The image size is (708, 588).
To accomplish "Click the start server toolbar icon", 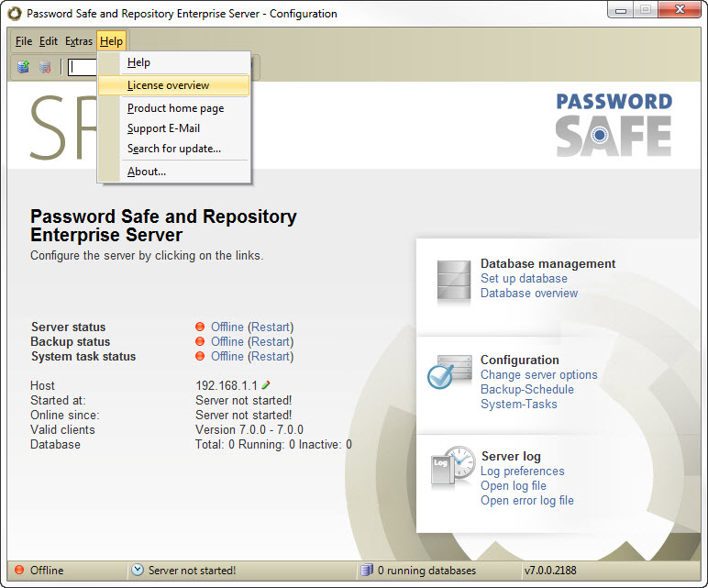I will click(23, 67).
